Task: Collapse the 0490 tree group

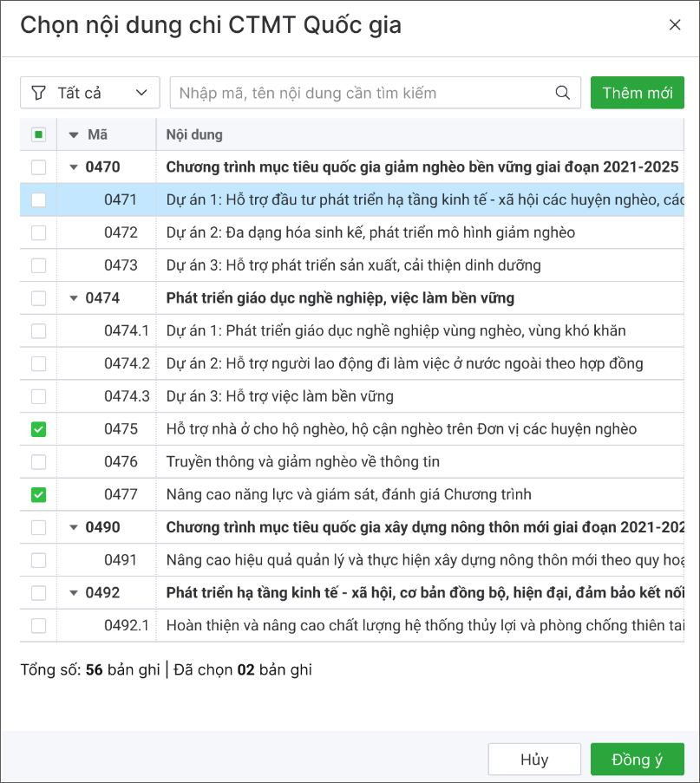Action: pos(74,527)
